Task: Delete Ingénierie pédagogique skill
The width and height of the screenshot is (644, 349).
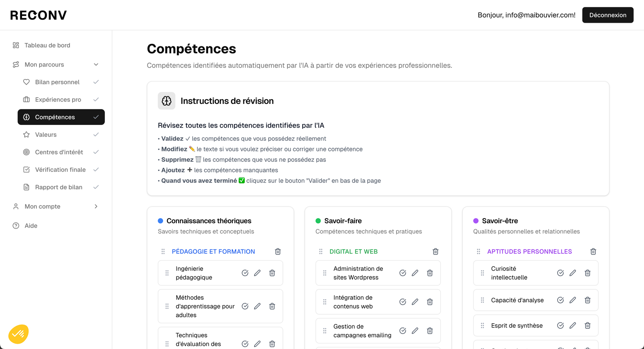Action: [x=272, y=273]
